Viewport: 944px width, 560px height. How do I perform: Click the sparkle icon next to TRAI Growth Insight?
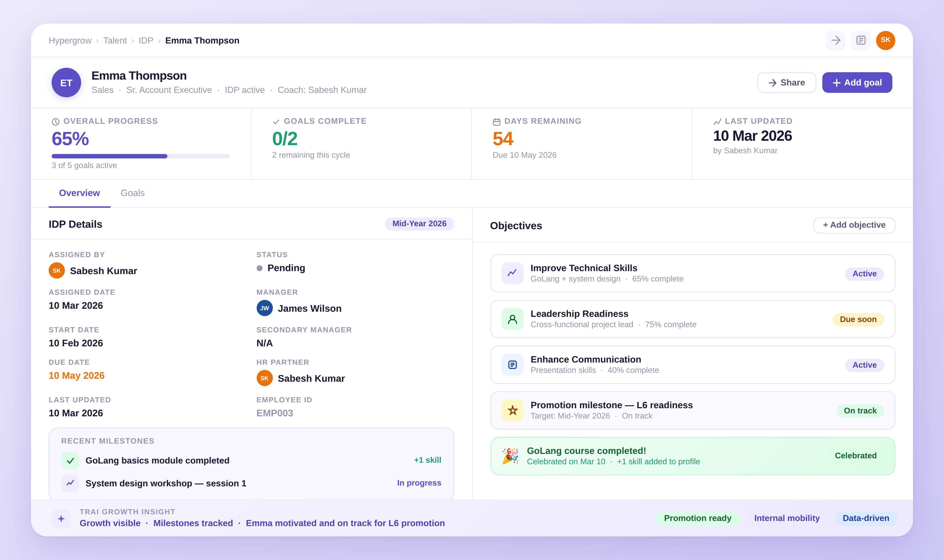coord(61,518)
